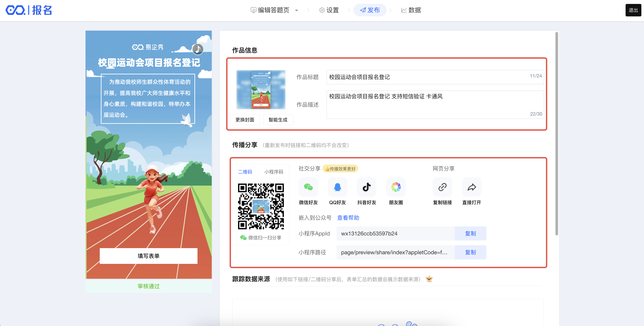Switch to the 小程序码 tab
The width and height of the screenshot is (644, 326).
(x=274, y=172)
